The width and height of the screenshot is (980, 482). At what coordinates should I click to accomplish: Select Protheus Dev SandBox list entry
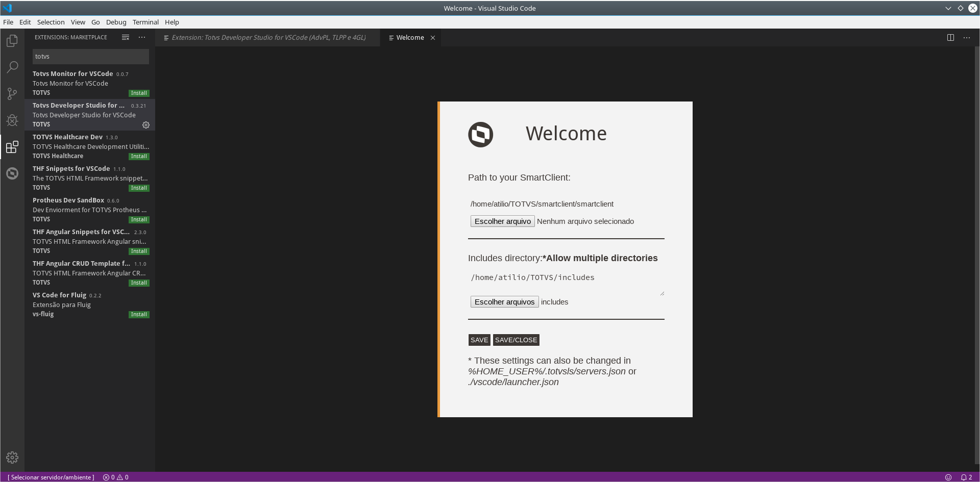pyautogui.click(x=90, y=210)
